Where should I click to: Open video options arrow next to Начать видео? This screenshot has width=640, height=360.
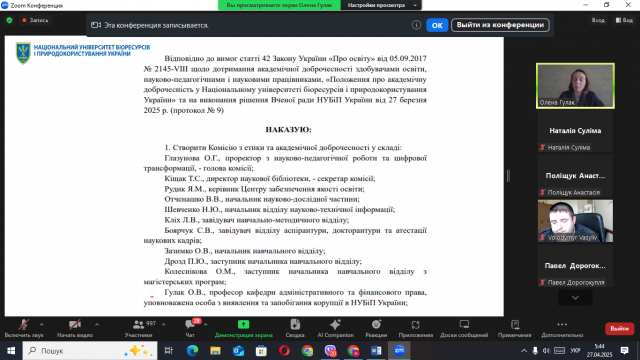coord(97,324)
